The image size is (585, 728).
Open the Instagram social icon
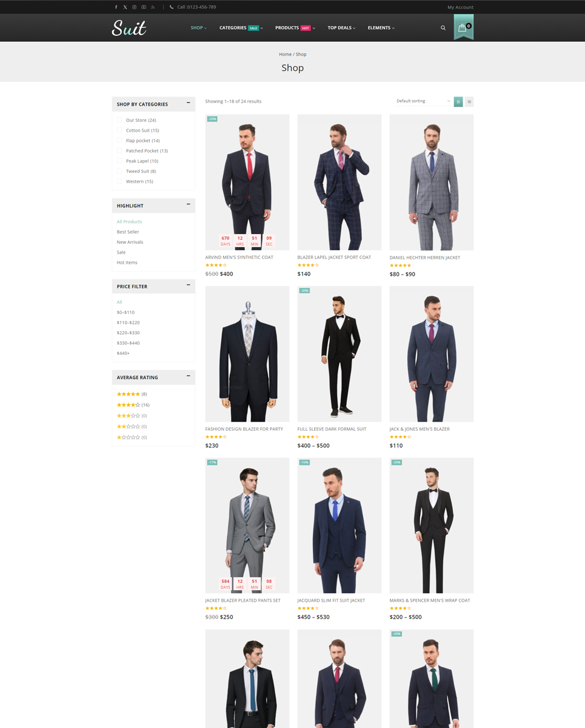[x=135, y=7]
